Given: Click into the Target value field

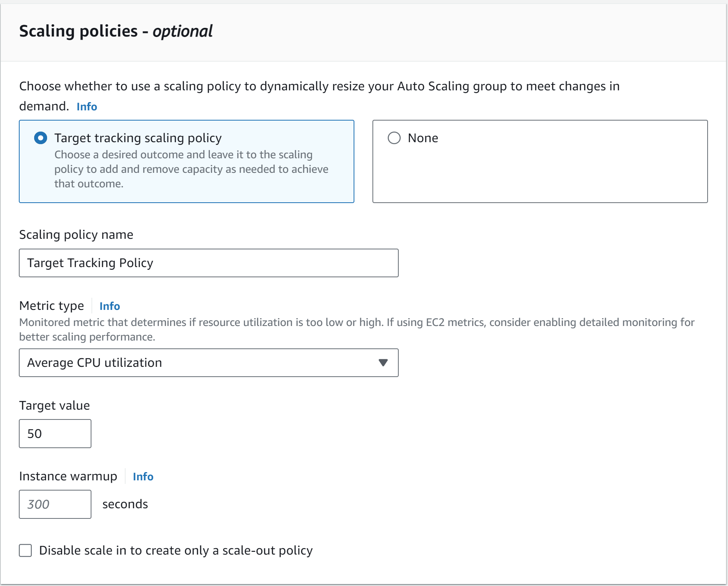Looking at the screenshot, I should click(x=55, y=434).
